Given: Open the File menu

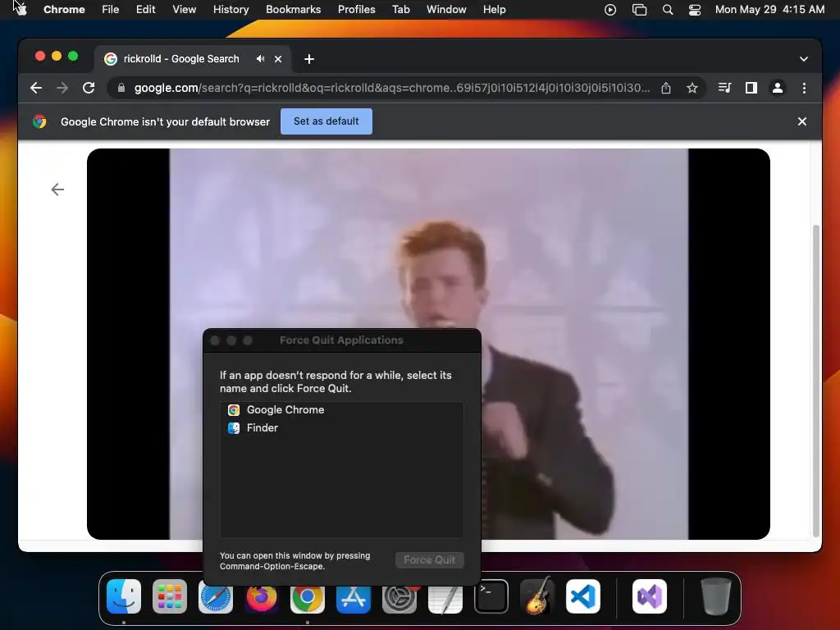Looking at the screenshot, I should [111, 9].
